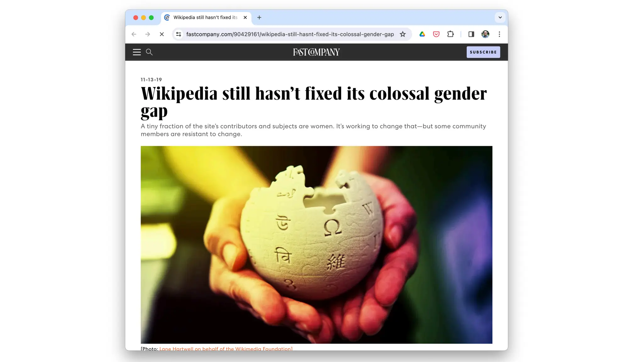View site information next to the URL
Viewport: 644px width, 362px height.
click(179, 34)
